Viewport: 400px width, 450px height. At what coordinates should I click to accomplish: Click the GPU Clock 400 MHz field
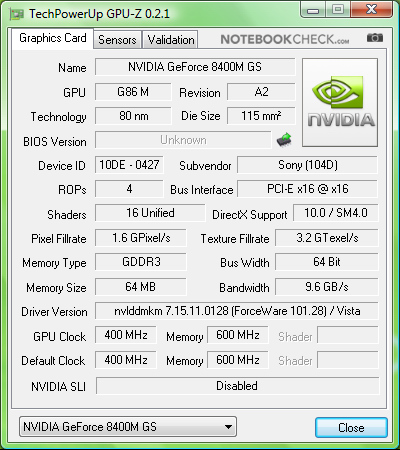126,335
